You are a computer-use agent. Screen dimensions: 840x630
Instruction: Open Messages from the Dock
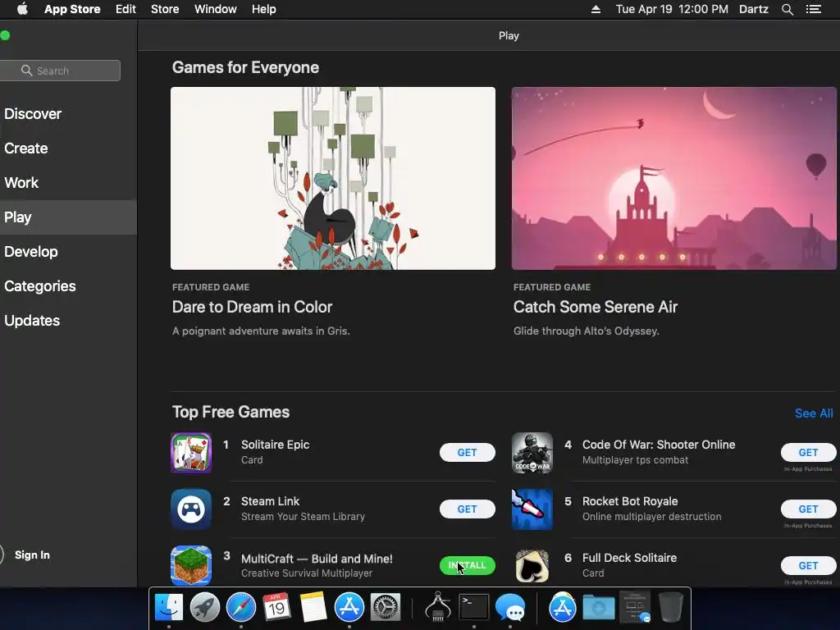510,608
